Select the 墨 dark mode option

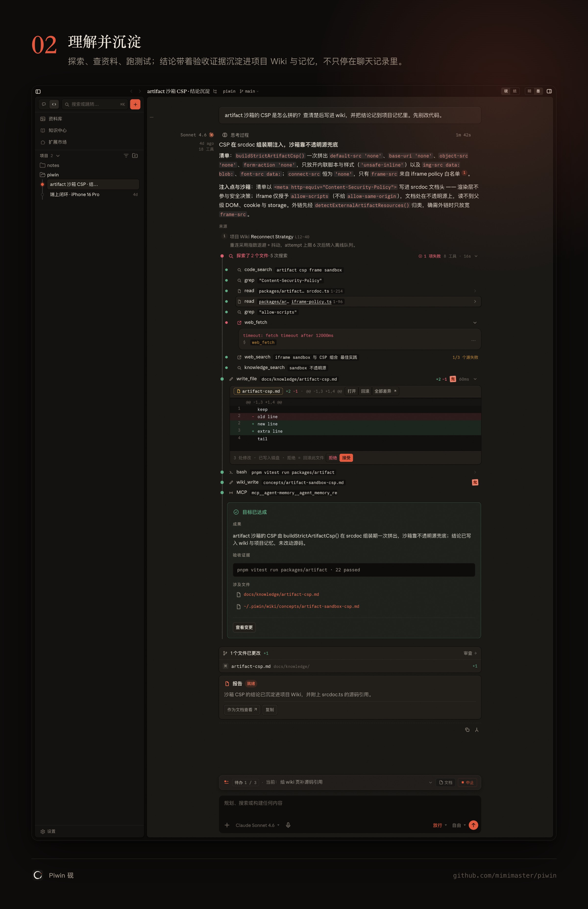tap(538, 91)
